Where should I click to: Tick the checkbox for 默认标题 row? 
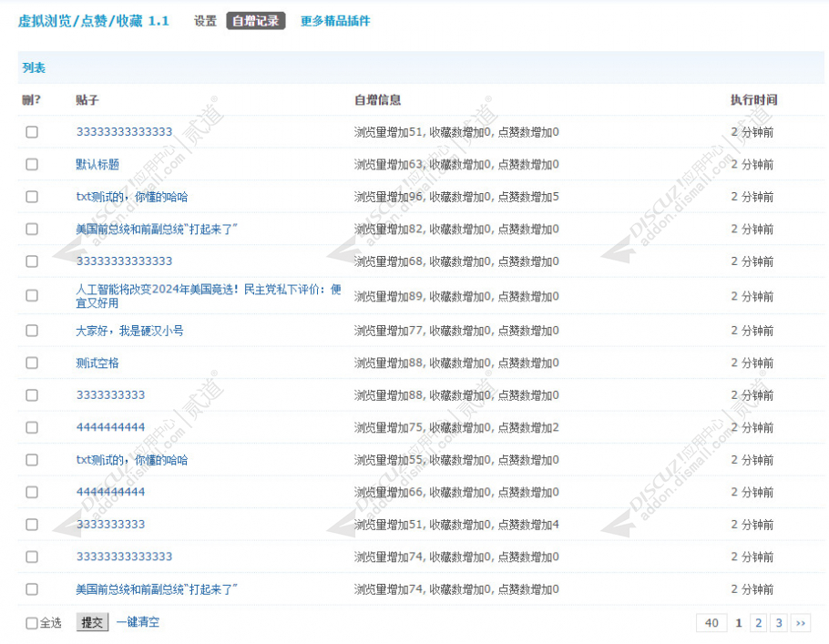pyautogui.click(x=32, y=165)
